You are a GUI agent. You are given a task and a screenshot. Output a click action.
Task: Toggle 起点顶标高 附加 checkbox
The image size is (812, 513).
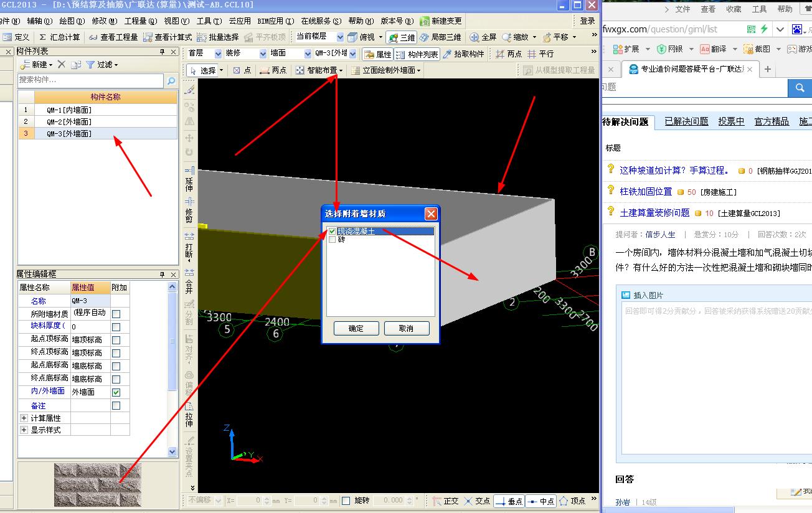point(116,340)
